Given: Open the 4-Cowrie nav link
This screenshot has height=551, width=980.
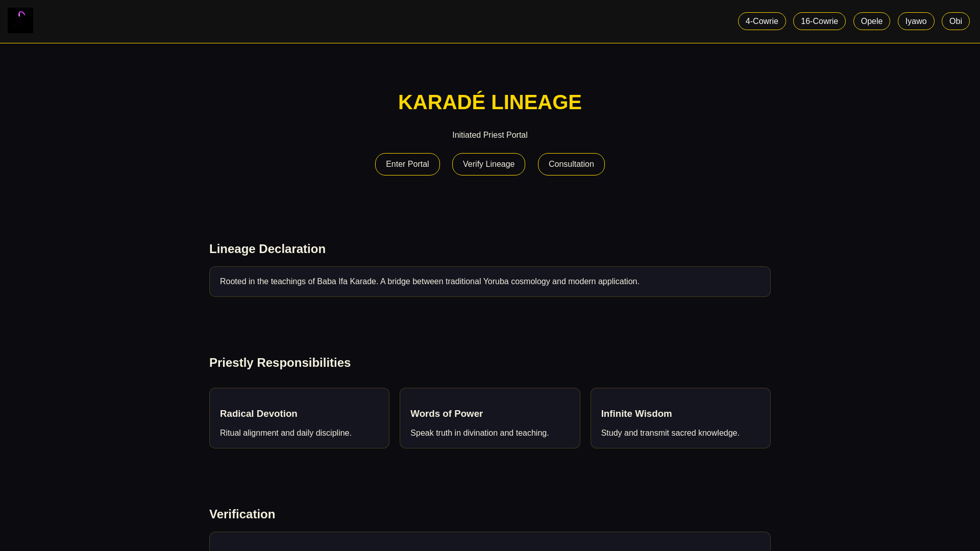Looking at the screenshot, I should point(762,21).
